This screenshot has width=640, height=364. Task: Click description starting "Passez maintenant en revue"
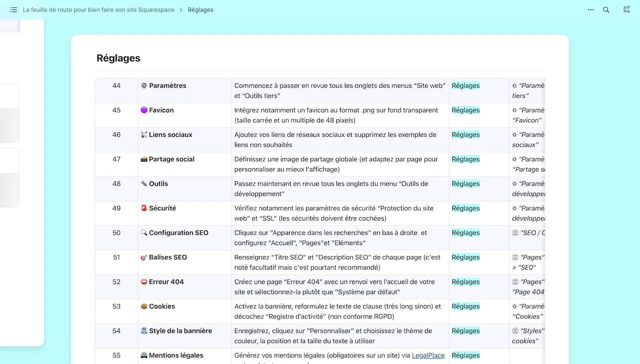point(331,188)
